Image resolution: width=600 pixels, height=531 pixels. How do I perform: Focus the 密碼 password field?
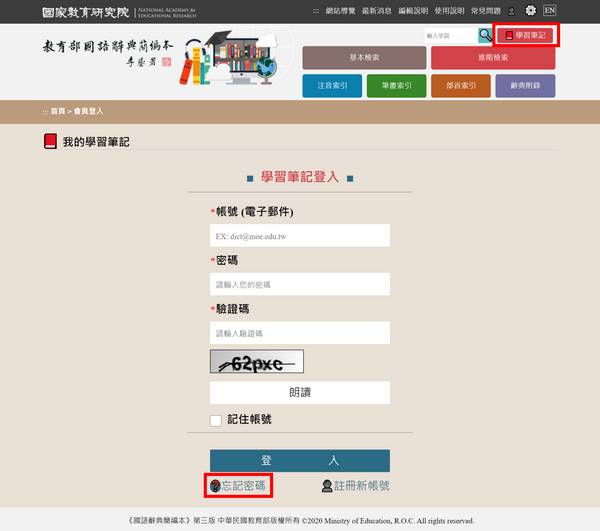tap(300, 284)
